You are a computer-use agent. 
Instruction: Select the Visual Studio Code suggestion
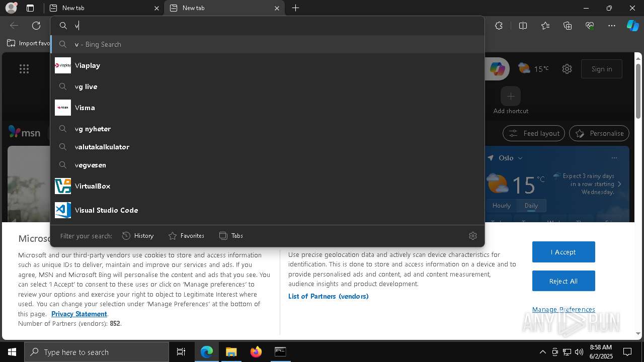pyautogui.click(x=267, y=210)
